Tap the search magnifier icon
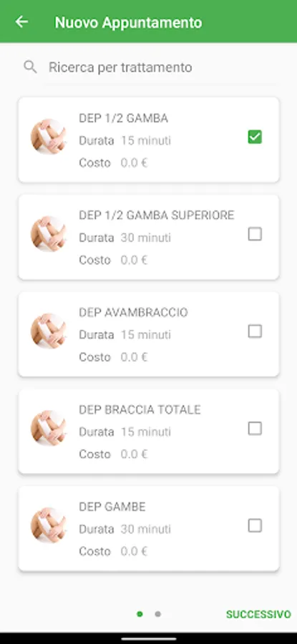This screenshot has width=297, height=644. point(30,67)
